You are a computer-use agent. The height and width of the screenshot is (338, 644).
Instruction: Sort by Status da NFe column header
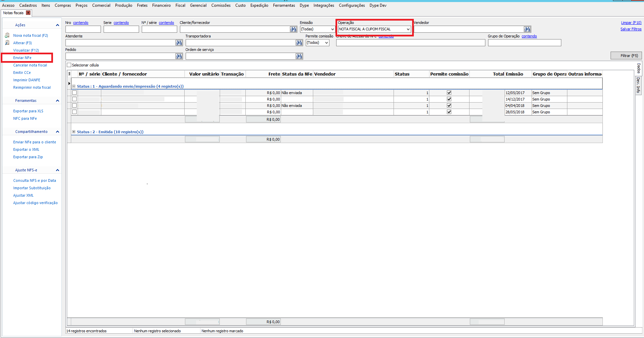297,74
